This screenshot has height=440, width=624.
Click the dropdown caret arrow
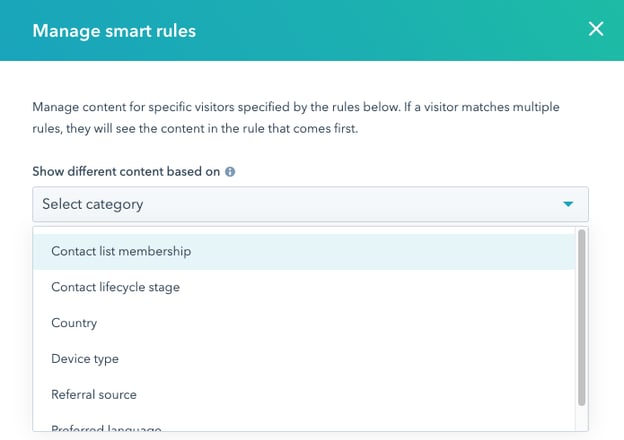click(568, 204)
